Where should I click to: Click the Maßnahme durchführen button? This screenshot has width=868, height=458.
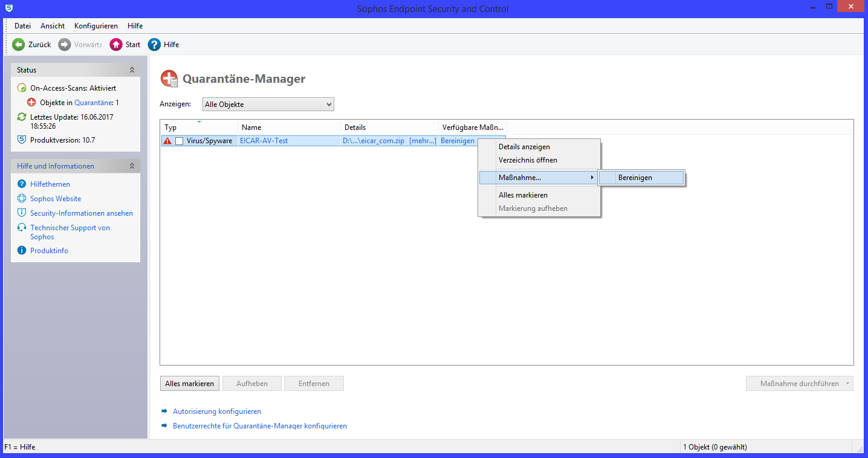coord(799,384)
